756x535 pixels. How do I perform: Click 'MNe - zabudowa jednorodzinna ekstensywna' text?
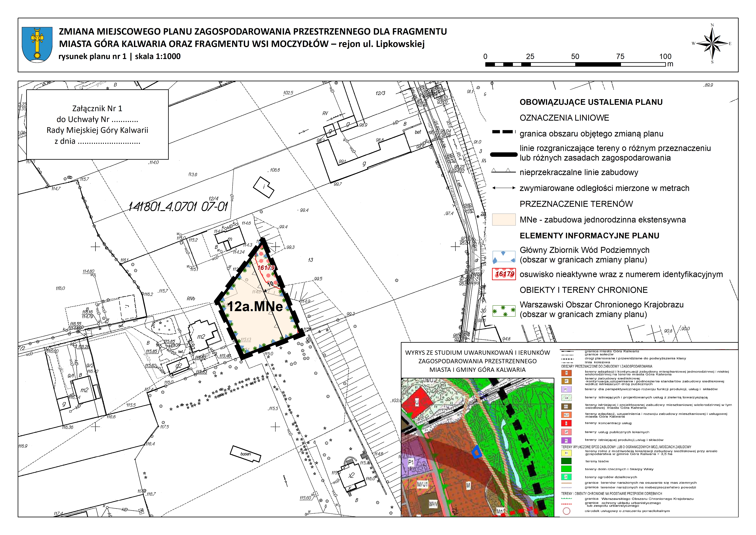pyautogui.click(x=603, y=220)
